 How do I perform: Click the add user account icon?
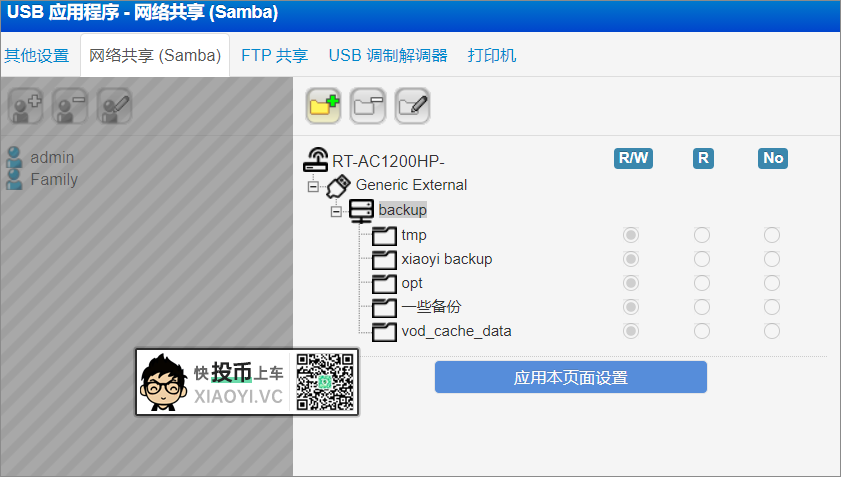(x=25, y=106)
